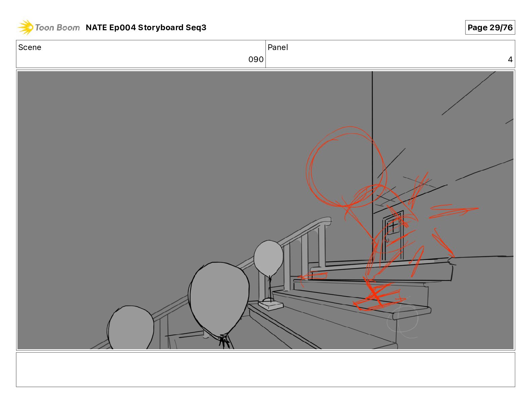The height and width of the screenshot is (411, 532).
Task: Click the 'Scene' header label
Action: [x=30, y=47]
